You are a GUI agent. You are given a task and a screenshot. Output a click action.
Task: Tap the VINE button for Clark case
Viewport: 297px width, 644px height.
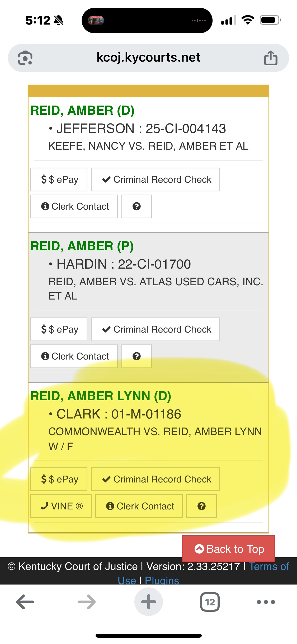point(61,506)
